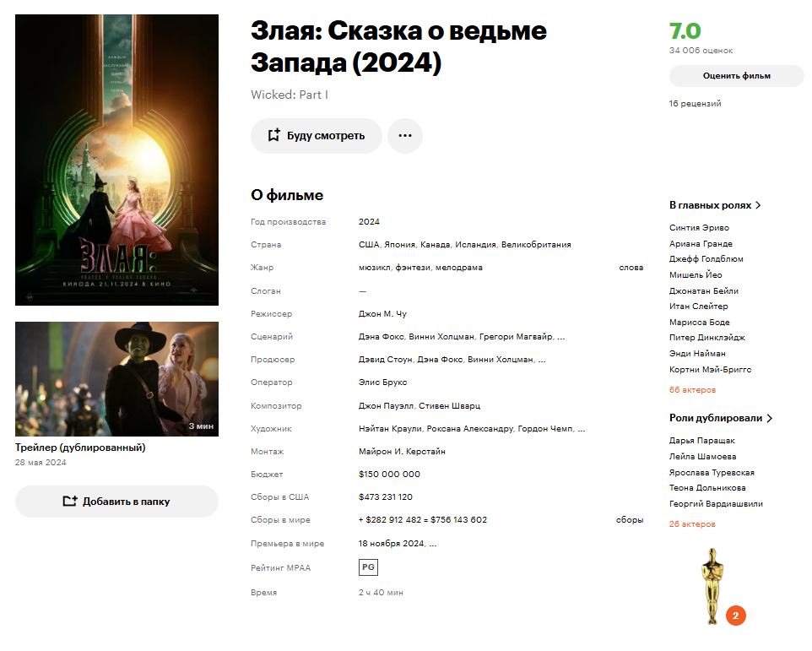Open the 26 актеров dubbing link

[x=692, y=524]
